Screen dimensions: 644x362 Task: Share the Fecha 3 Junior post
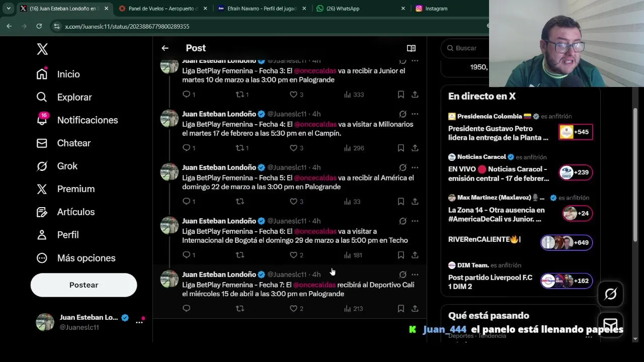tap(415, 94)
